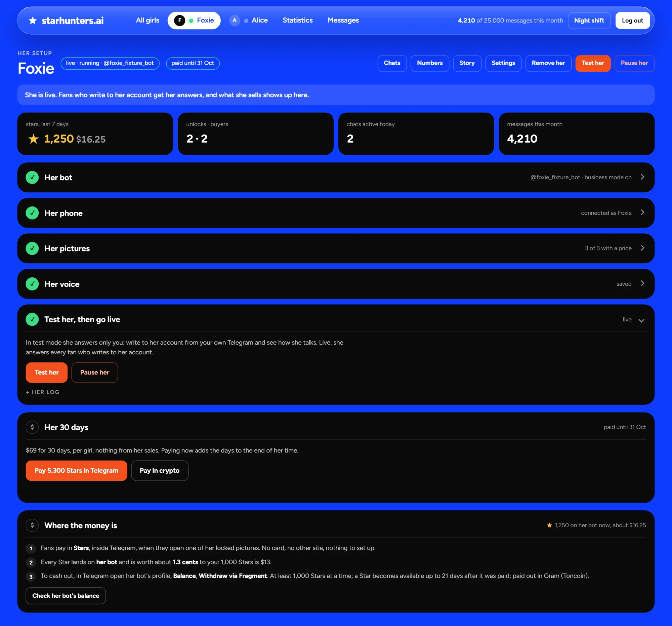Image resolution: width=672 pixels, height=626 pixels.
Task: Expand the Her bot row chevron
Action: [x=642, y=177]
